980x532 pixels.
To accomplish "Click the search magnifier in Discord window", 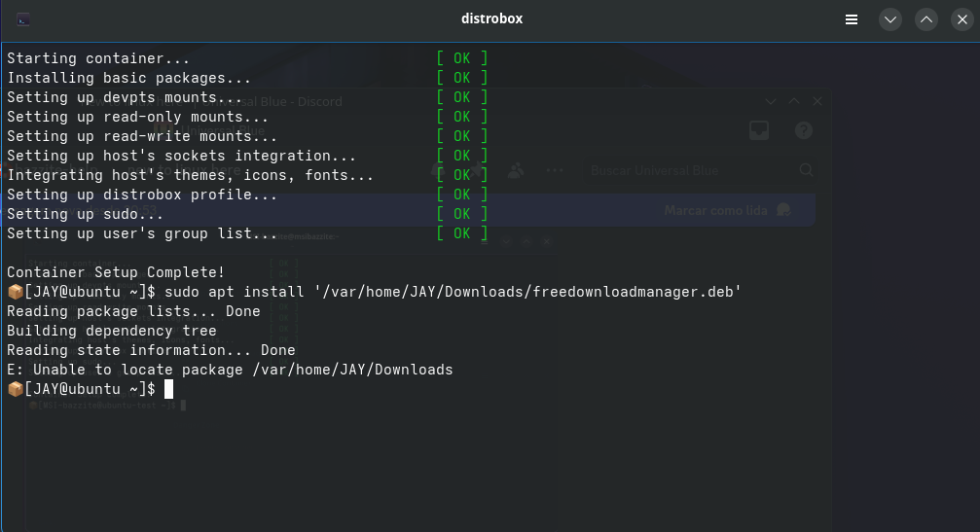I will click(x=806, y=170).
